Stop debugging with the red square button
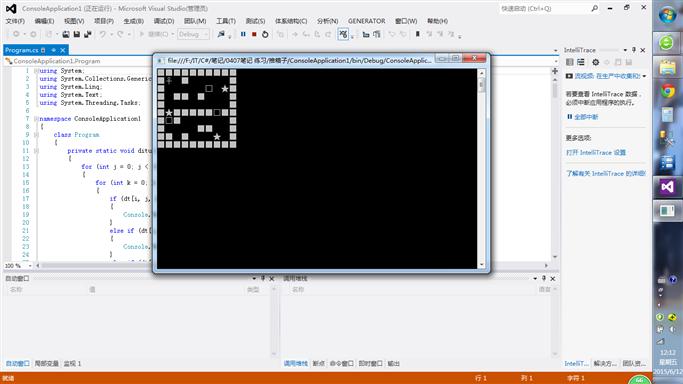This screenshot has height=384, width=683. click(254, 34)
